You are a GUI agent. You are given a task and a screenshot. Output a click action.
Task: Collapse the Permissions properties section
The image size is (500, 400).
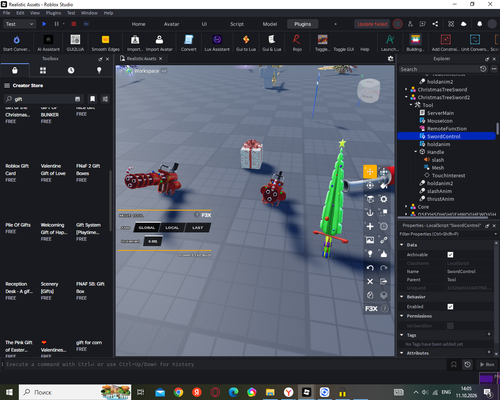[x=402, y=316]
